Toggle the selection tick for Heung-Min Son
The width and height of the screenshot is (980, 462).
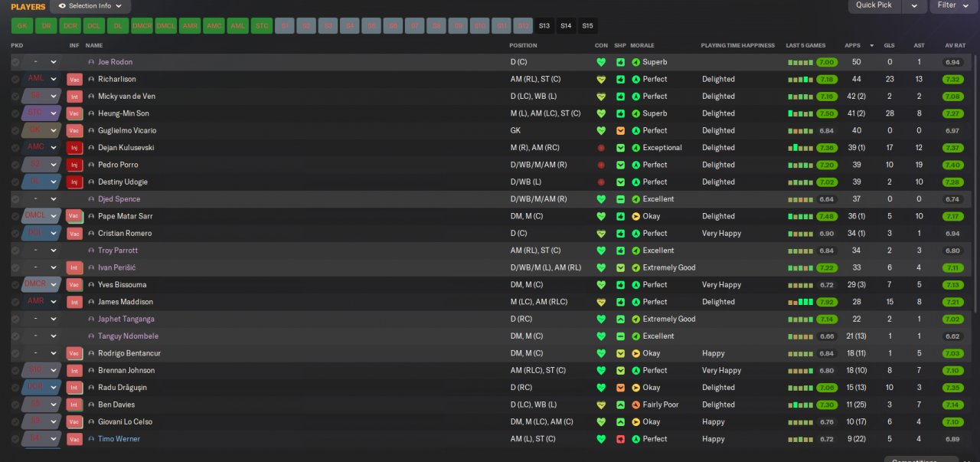pos(15,113)
